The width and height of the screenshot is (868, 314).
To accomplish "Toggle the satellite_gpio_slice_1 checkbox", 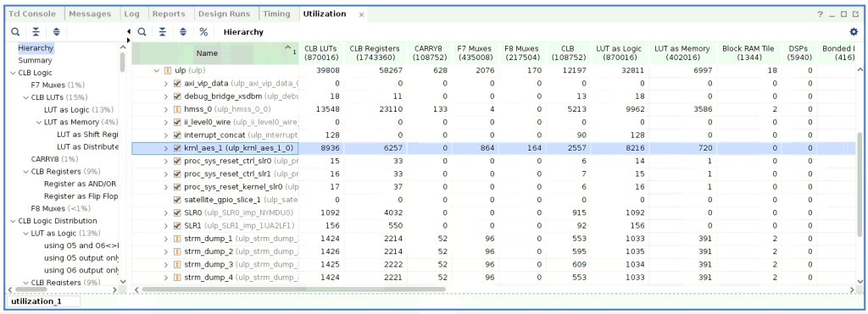I will click(177, 200).
